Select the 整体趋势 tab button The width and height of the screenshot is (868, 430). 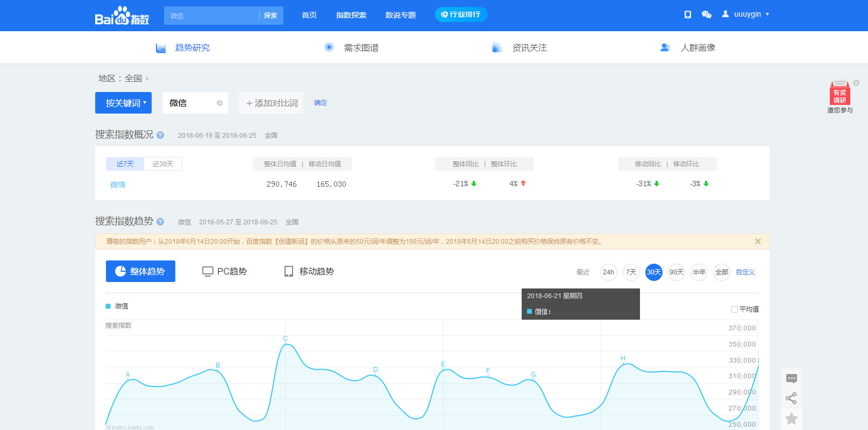click(x=140, y=271)
